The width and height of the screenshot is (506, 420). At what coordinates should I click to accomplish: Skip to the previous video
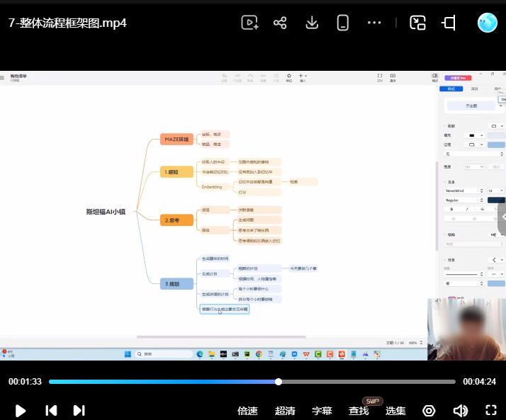coord(51,410)
